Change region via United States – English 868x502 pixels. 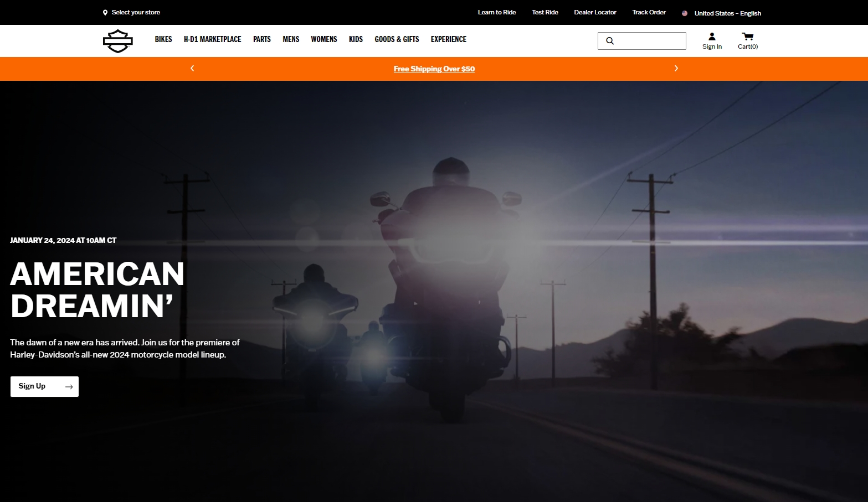pyautogui.click(x=727, y=13)
